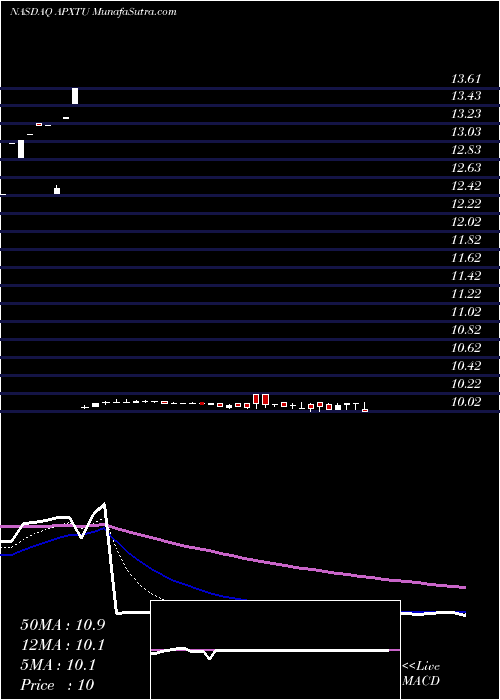Click the Price : 10 readout
500x700 pixels.
tap(57, 685)
